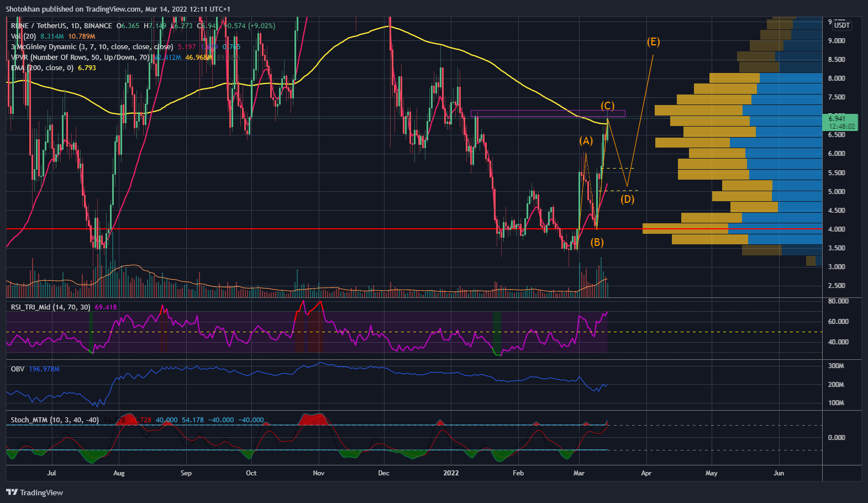Select the wave label (C)
The width and height of the screenshot is (868, 503).
pyautogui.click(x=608, y=106)
